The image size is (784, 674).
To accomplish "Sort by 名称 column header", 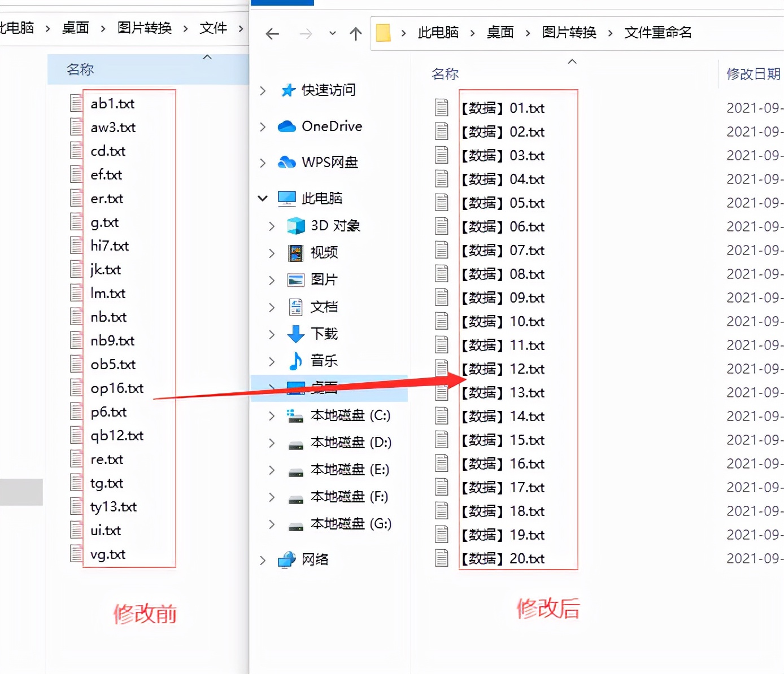I will (445, 73).
